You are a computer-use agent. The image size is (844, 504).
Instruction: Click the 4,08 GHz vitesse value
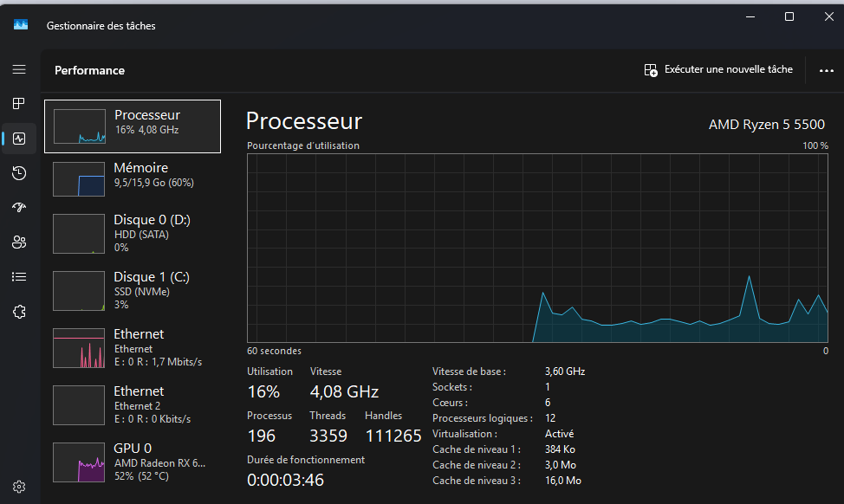(345, 391)
